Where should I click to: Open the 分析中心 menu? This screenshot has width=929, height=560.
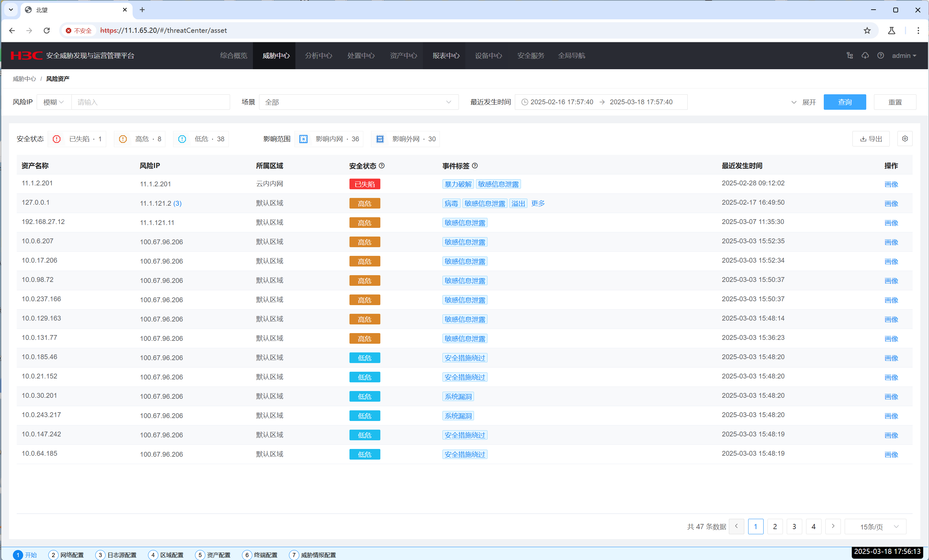319,55
